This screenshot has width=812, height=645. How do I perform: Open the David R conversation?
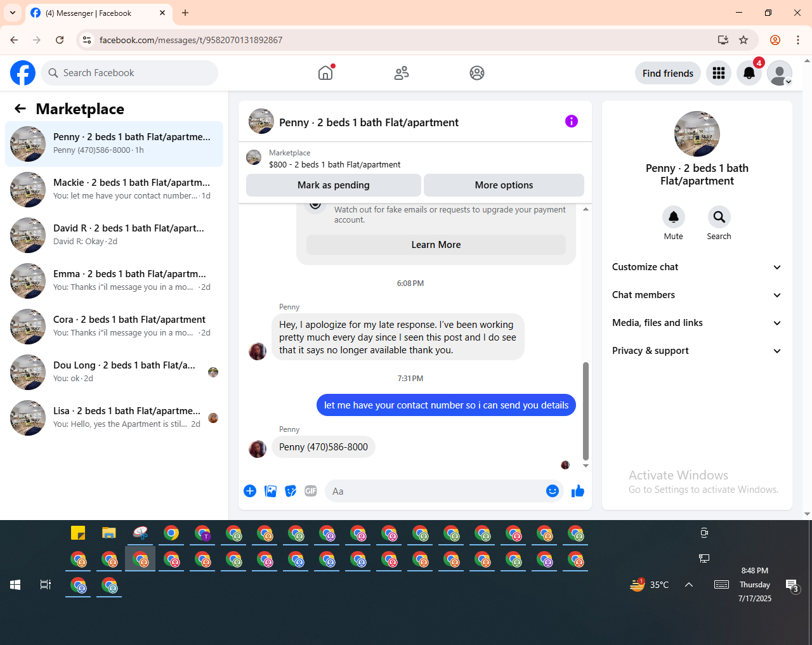pos(114,235)
